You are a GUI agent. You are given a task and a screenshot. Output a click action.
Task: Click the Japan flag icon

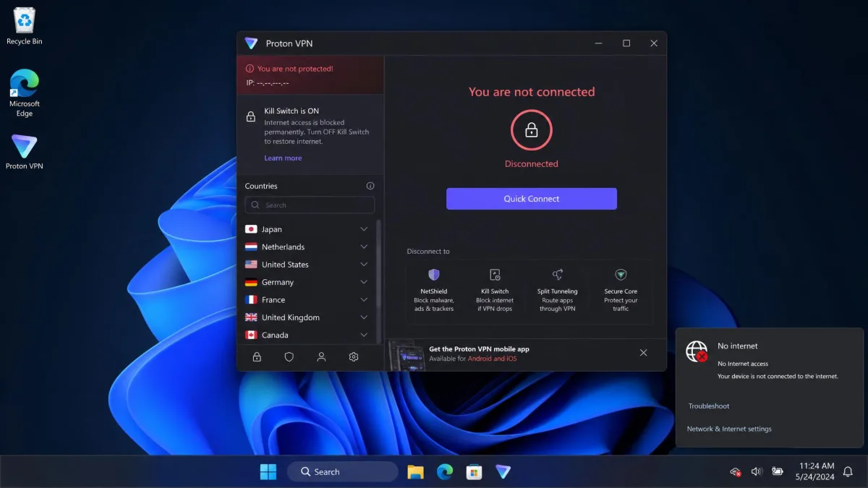point(251,229)
